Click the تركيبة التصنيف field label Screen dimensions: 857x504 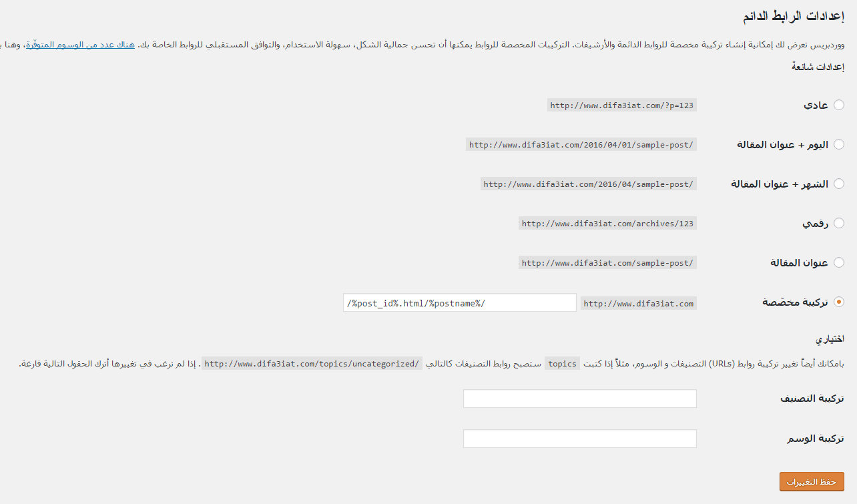click(812, 399)
